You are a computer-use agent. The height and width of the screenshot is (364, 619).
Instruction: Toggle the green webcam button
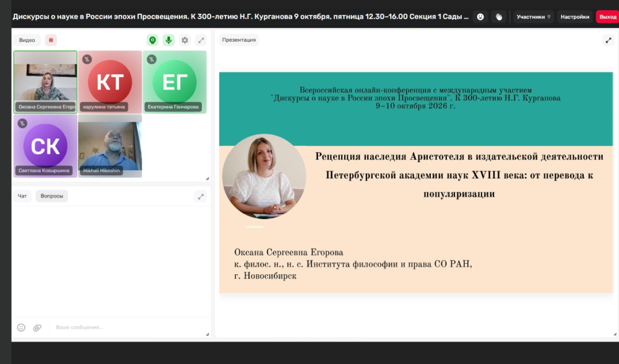tap(152, 40)
